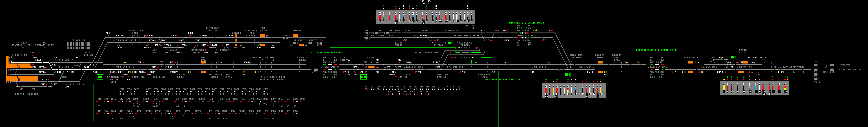Click green bar indicator beside BP SDGS
868x127 pixels.
click(x=450, y=43)
